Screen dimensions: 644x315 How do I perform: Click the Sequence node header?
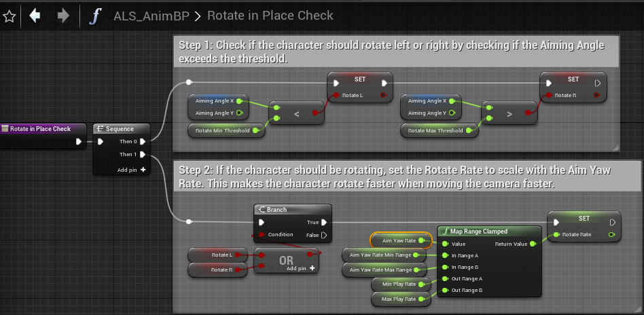(121, 129)
